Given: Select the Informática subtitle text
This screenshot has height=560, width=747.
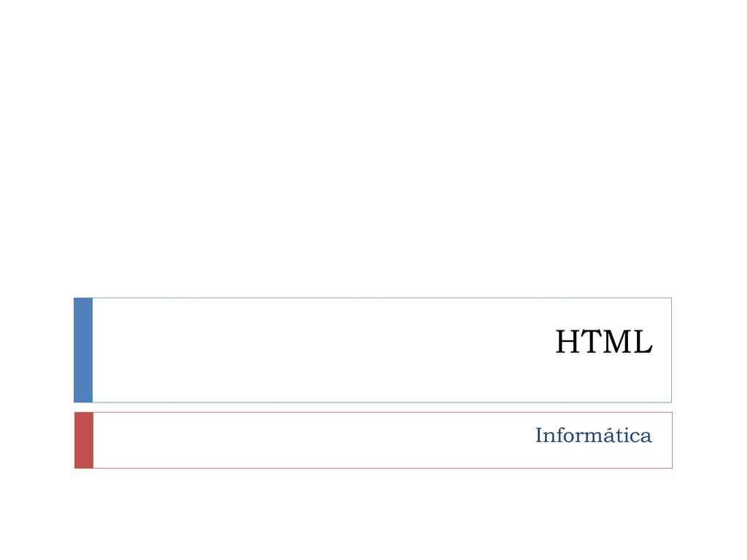Looking at the screenshot, I should click(x=593, y=435).
